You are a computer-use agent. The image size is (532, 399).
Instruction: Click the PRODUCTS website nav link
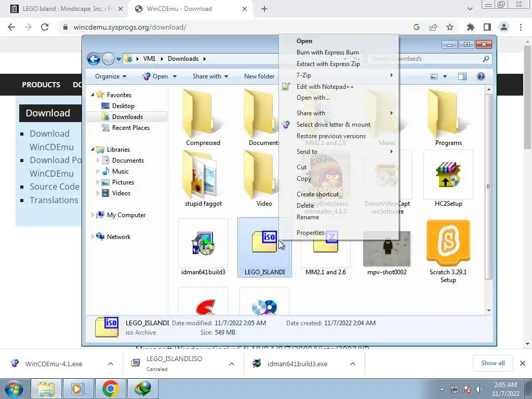pos(41,85)
